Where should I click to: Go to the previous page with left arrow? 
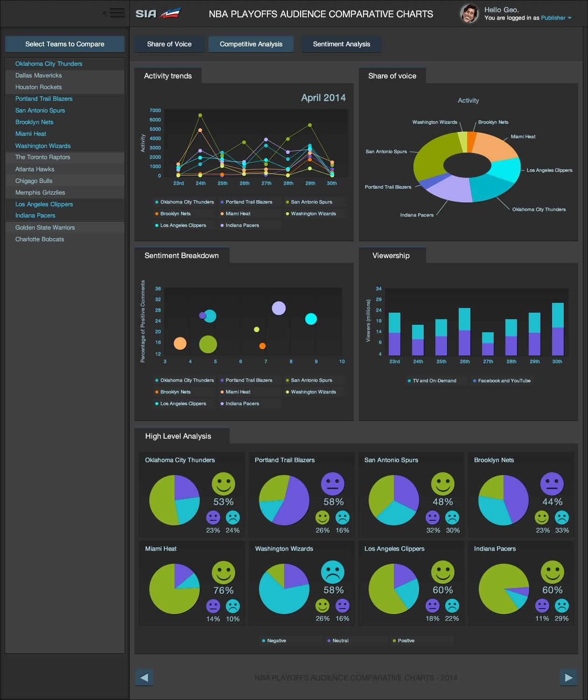144,678
